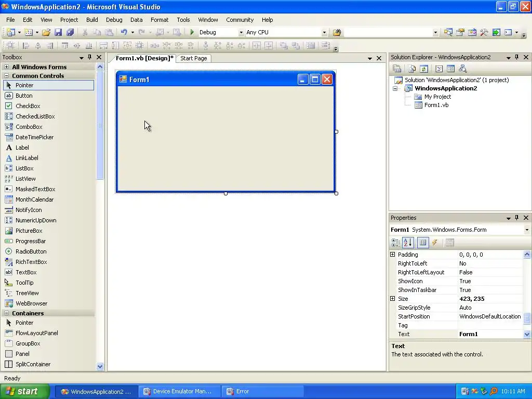532x399 pixels.
Task: Click the New Project toolbar icon
Action: tap(10, 32)
